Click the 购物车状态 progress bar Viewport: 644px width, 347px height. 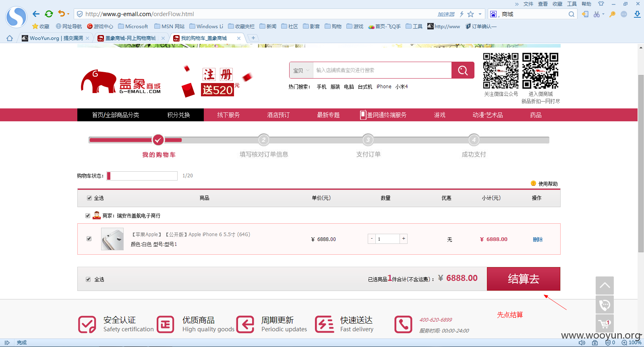(x=142, y=176)
